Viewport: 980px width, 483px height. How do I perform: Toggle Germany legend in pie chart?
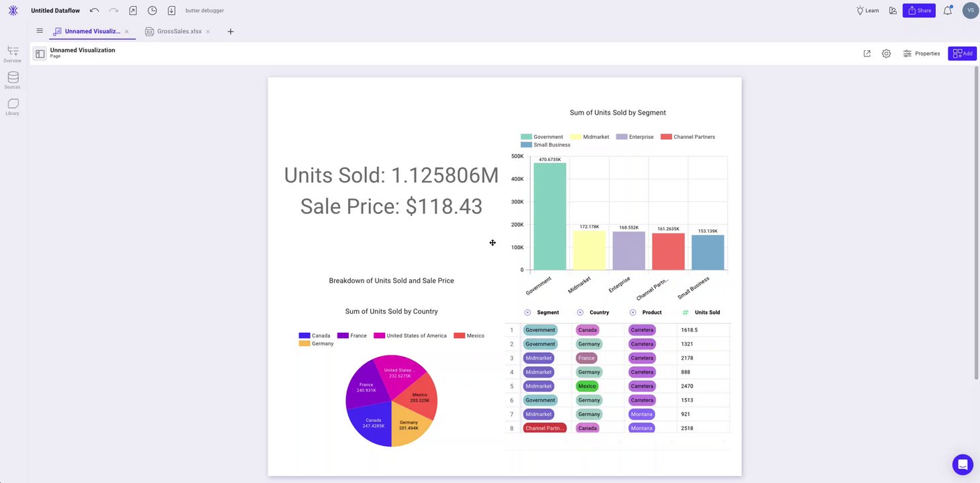coord(316,343)
